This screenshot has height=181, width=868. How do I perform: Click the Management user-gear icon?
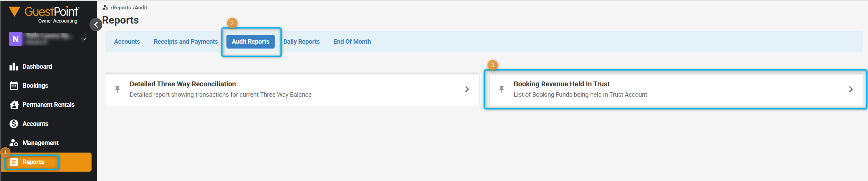click(14, 143)
